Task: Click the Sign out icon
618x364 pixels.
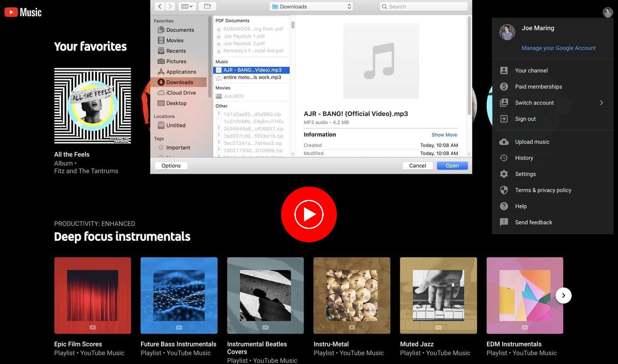Action: click(x=504, y=119)
